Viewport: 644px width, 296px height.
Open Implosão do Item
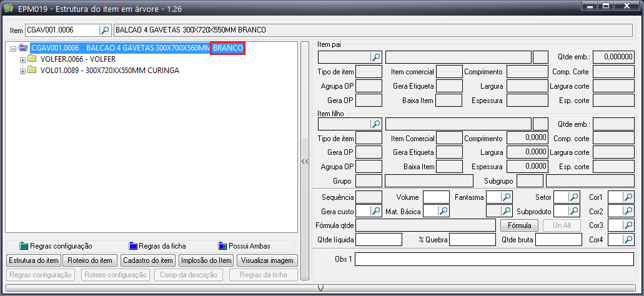pyautogui.click(x=207, y=260)
